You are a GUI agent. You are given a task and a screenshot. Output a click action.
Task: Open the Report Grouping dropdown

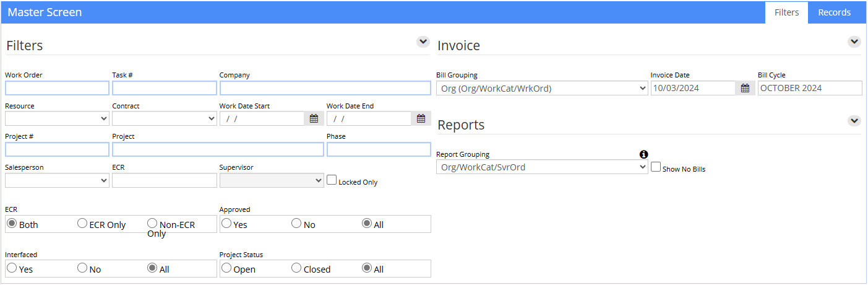click(x=542, y=167)
